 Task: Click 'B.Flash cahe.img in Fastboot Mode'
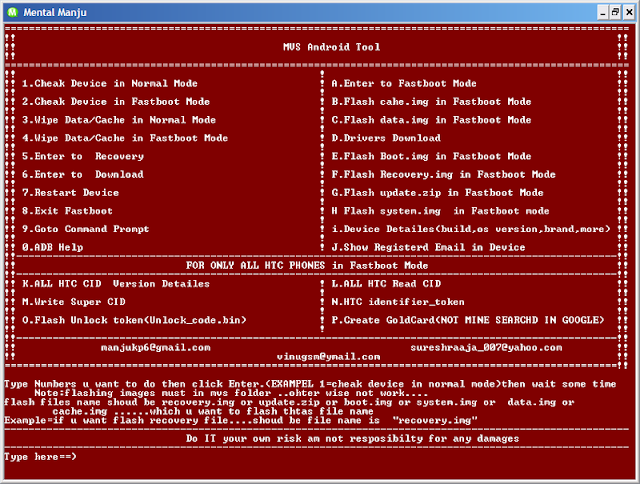pyautogui.click(x=431, y=102)
